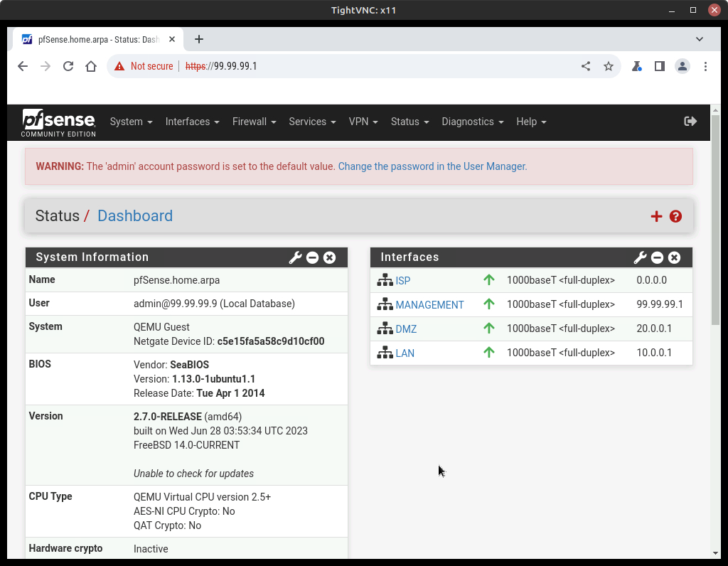Click the Not secure warning indicator
This screenshot has height=566, width=728.
pos(144,66)
